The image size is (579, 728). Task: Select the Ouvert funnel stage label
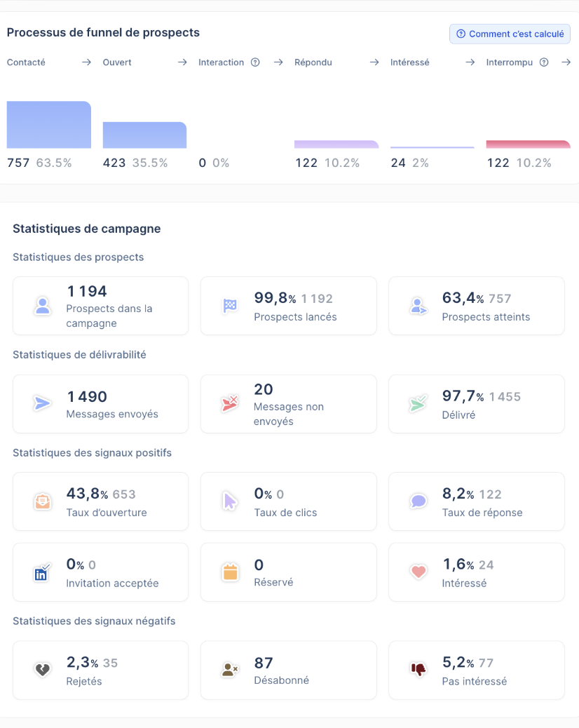[x=117, y=62]
